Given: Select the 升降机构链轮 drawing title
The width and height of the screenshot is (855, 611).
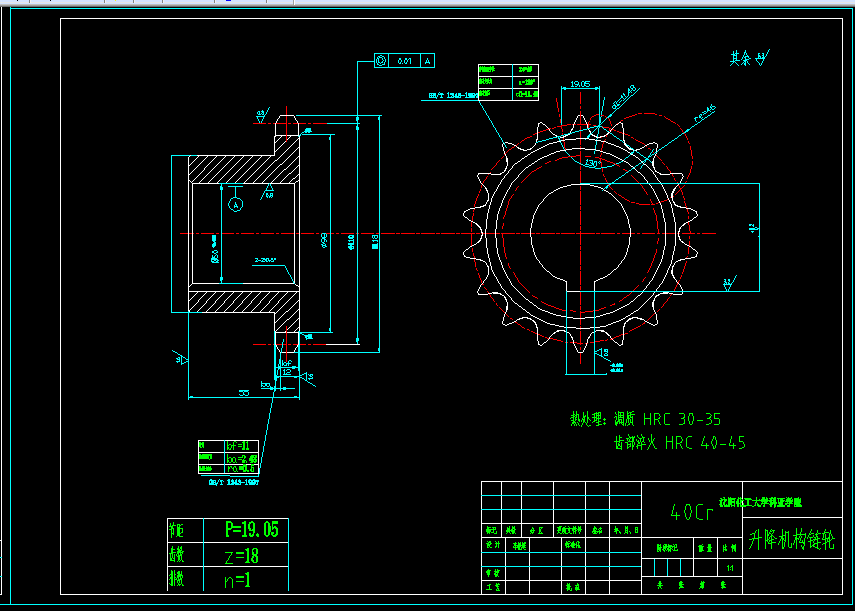Looking at the screenshot, I should point(791,540).
